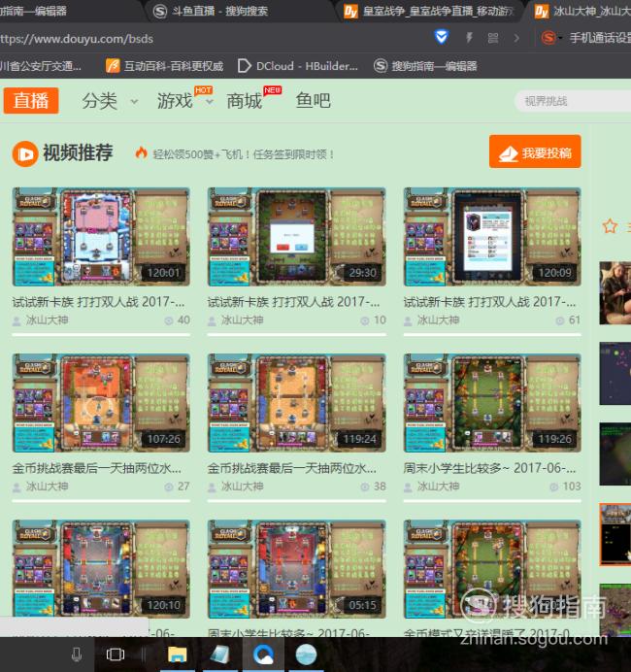Open the 试试新卡族 video title with 40 views
Viewport: 631px width, 672px height.
click(98, 302)
